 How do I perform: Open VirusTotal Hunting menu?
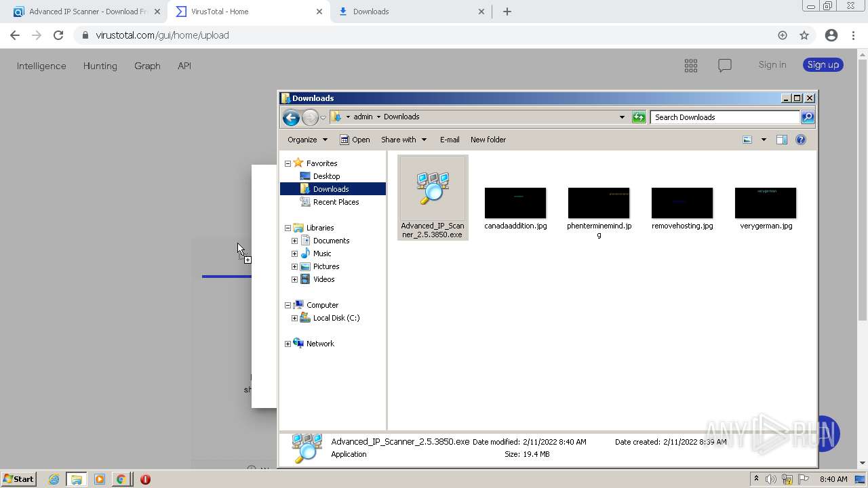click(100, 66)
